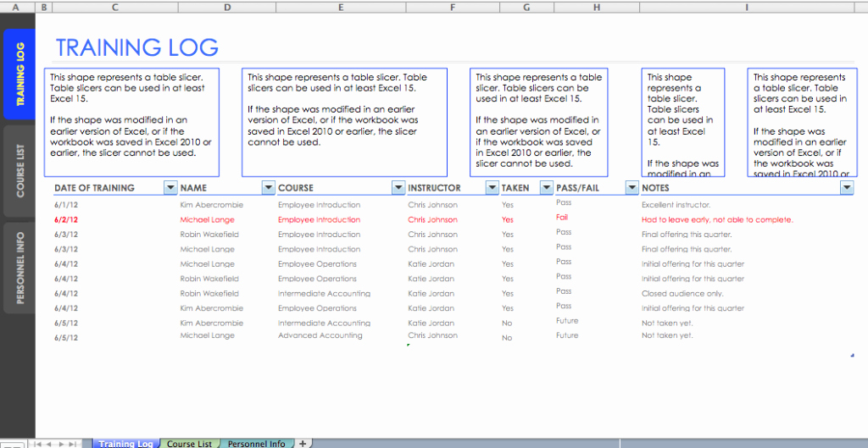
Task: Select column B header
Action: click(44, 7)
